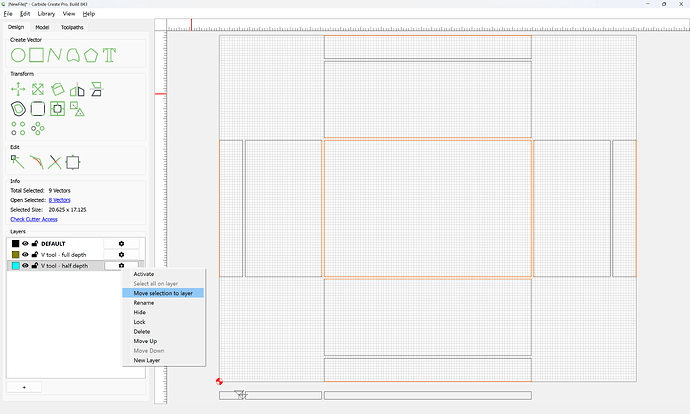Select the Polygon vector tool
Image resolution: width=690 pixels, height=414 pixels.
point(91,55)
